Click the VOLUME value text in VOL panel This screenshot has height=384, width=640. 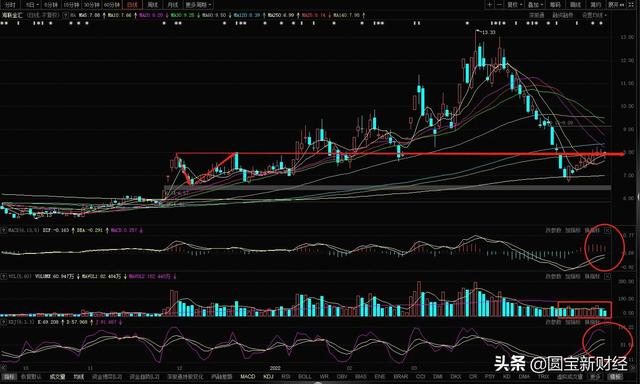tap(54, 276)
